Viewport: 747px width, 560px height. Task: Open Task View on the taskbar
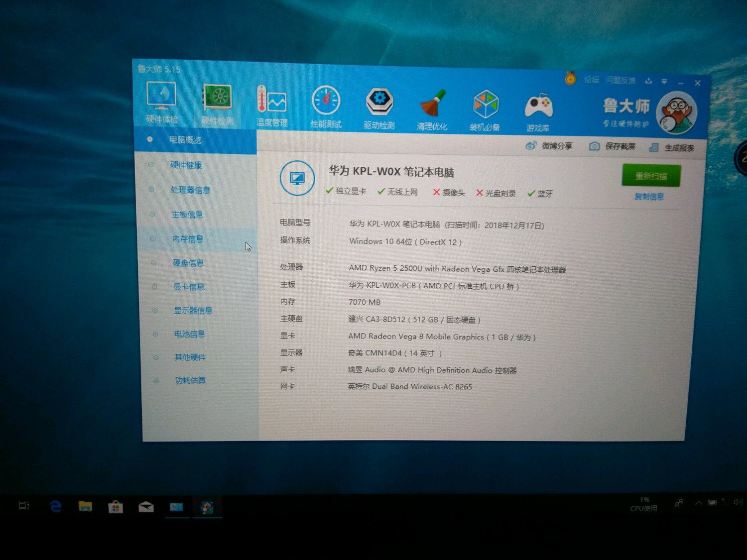click(x=24, y=506)
